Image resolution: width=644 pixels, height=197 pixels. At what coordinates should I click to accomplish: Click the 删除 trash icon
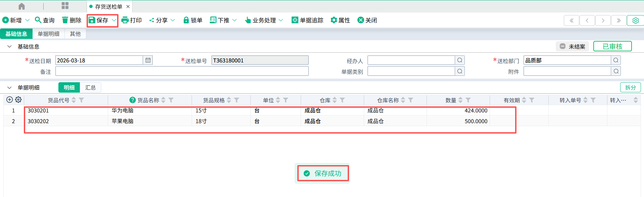point(65,20)
